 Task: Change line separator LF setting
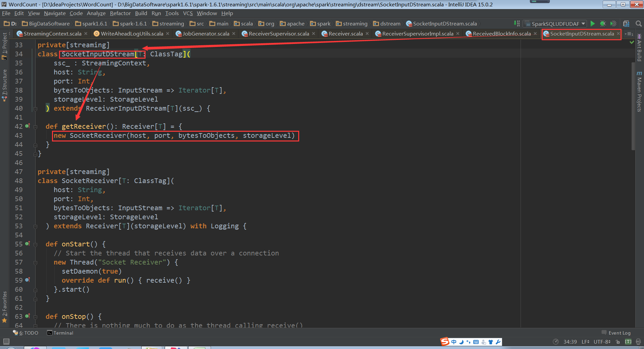click(585, 342)
